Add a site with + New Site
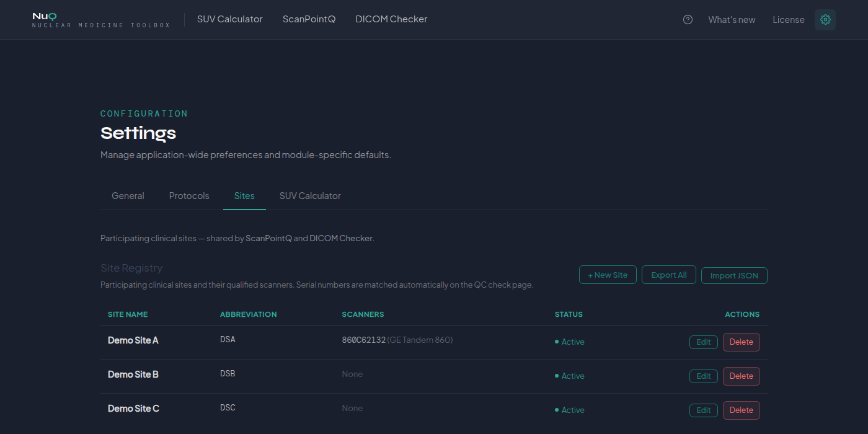The image size is (868, 434). pyautogui.click(x=608, y=275)
